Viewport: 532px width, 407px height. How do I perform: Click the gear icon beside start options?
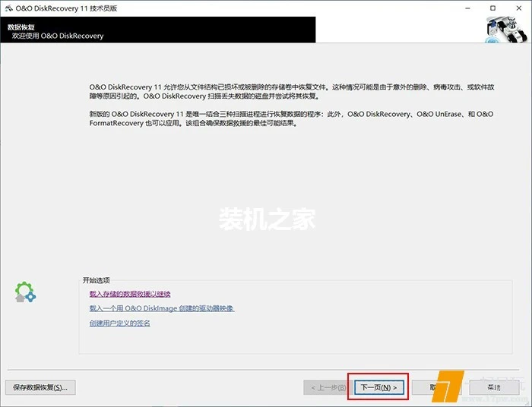[25, 292]
